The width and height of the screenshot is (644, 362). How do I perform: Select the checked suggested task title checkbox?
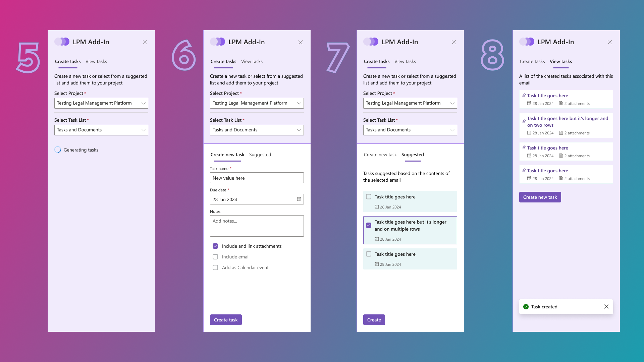[x=368, y=225]
